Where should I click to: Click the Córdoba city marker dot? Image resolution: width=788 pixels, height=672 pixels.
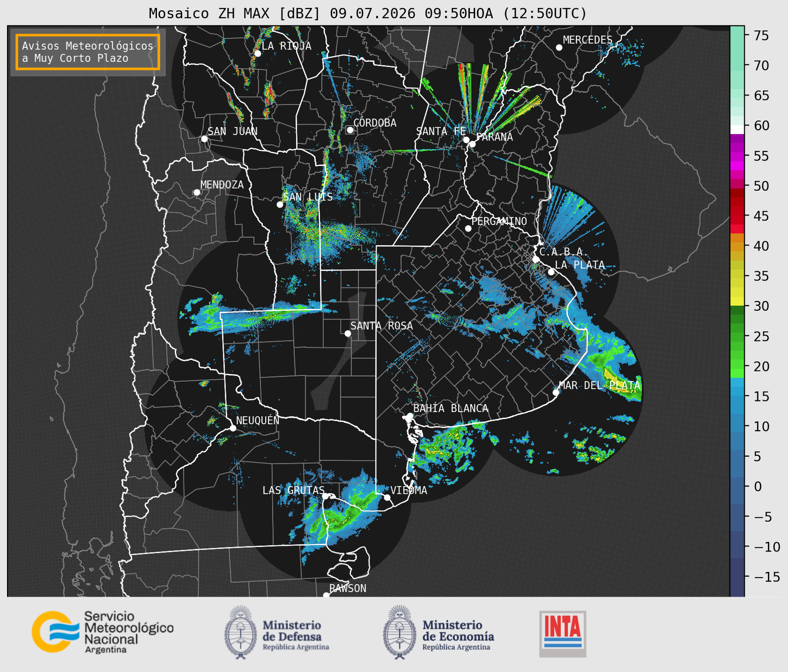[x=350, y=130]
